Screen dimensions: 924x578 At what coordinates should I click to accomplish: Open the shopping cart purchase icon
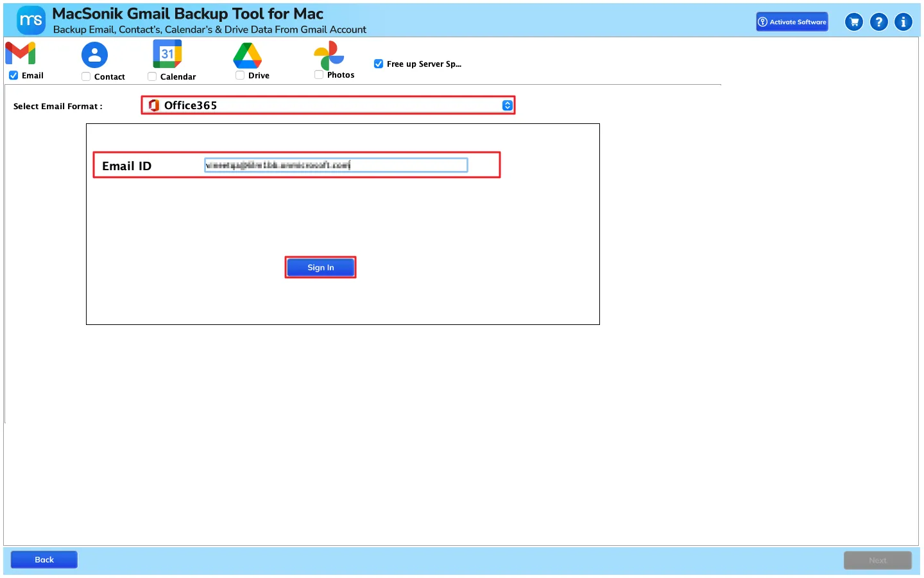pyautogui.click(x=854, y=22)
